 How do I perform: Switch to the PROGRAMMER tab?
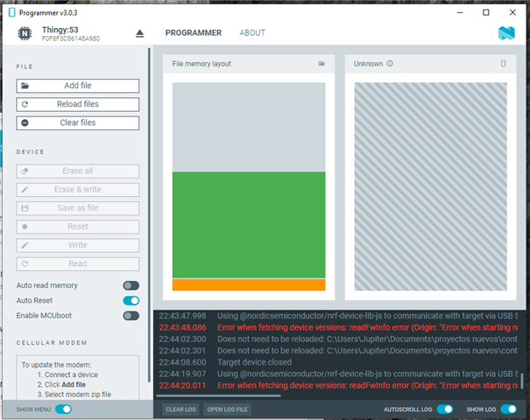tap(194, 33)
